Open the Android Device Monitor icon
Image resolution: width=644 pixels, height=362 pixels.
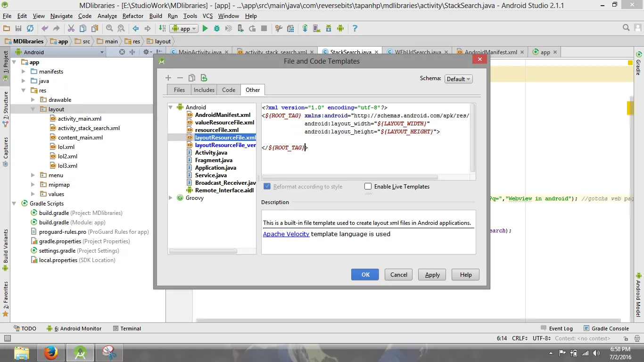coord(340,28)
